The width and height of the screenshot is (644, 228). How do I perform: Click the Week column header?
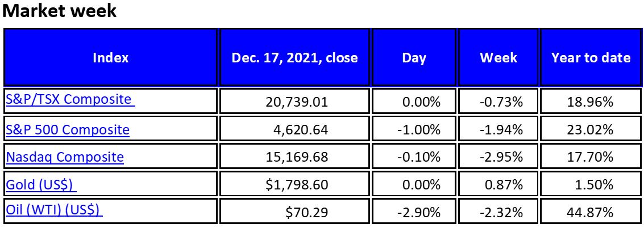498,57
